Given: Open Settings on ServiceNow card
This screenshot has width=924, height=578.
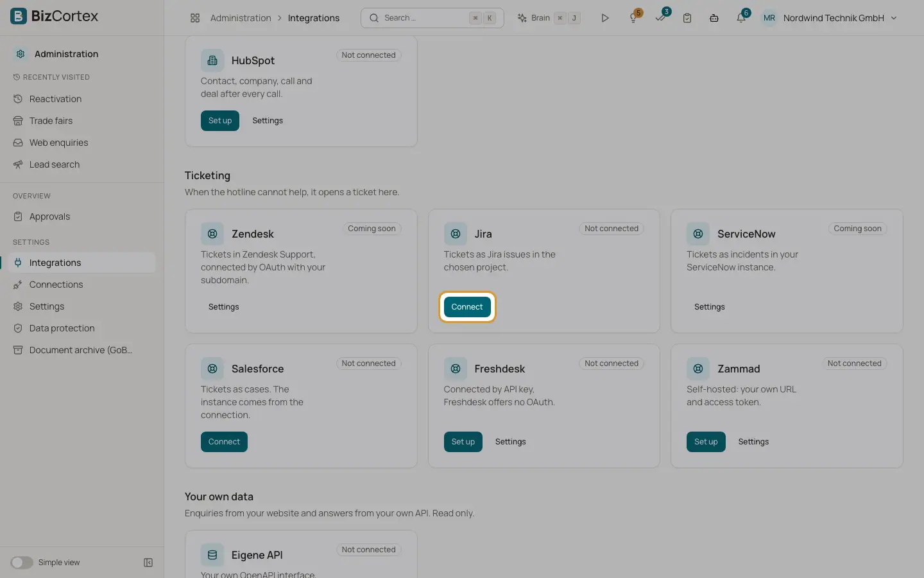Looking at the screenshot, I should tap(709, 307).
